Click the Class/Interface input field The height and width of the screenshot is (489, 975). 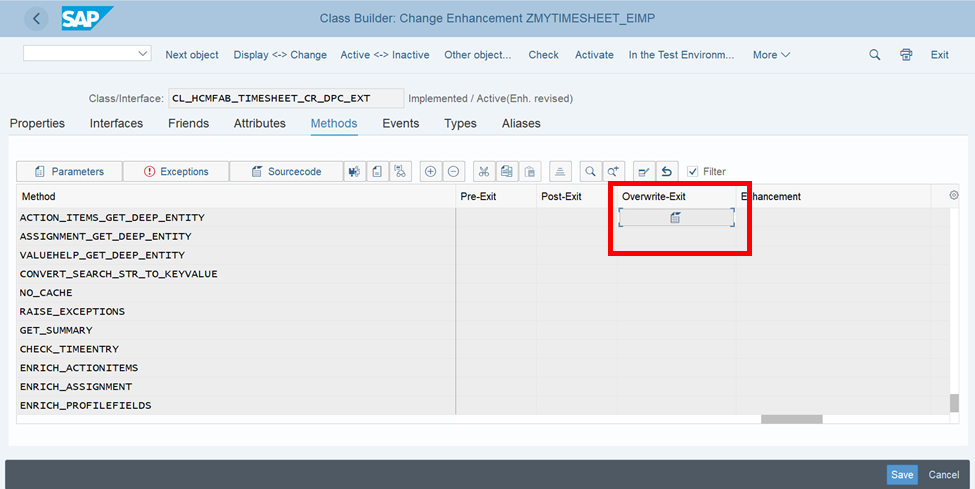[x=286, y=98]
